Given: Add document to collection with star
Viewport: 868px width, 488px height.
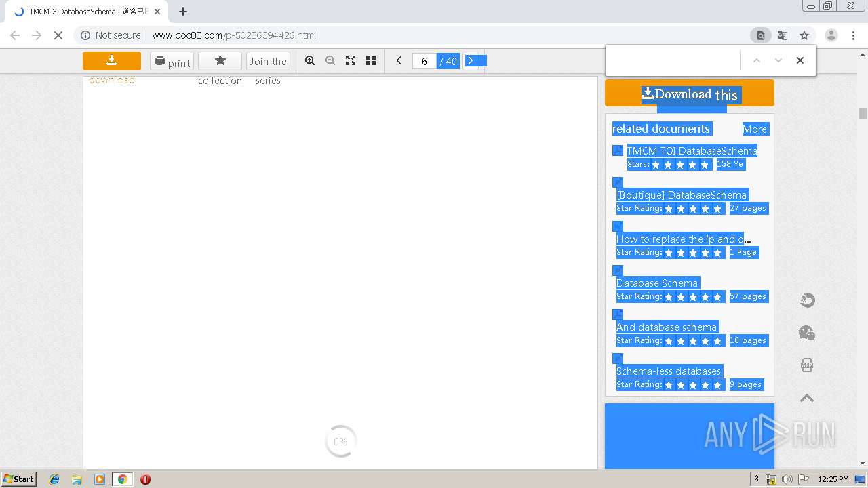Looking at the screenshot, I should 220,61.
